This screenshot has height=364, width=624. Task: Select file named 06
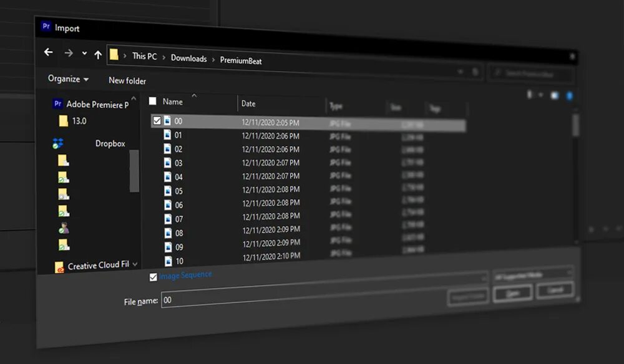[179, 205]
